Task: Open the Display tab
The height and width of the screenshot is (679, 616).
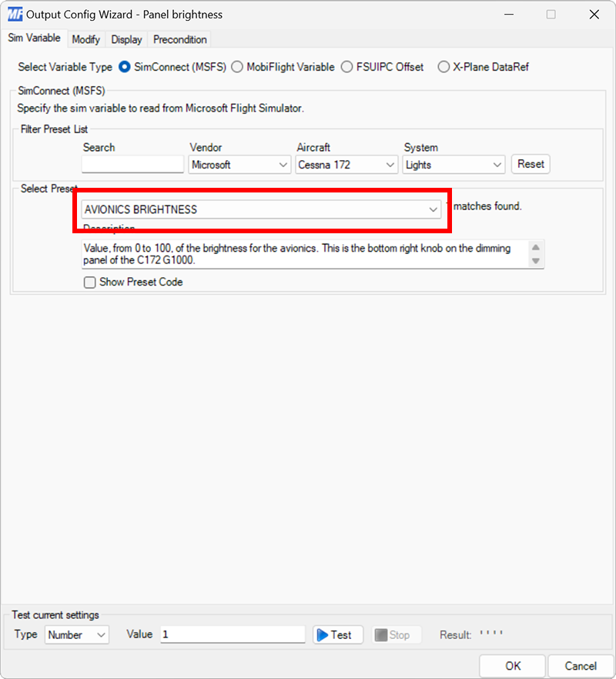Action: click(x=126, y=39)
